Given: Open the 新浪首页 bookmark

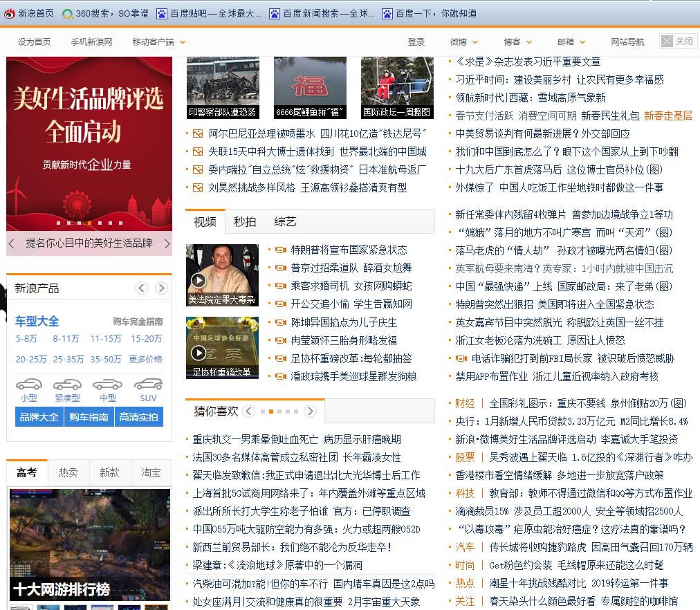Looking at the screenshot, I should [x=29, y=13].
